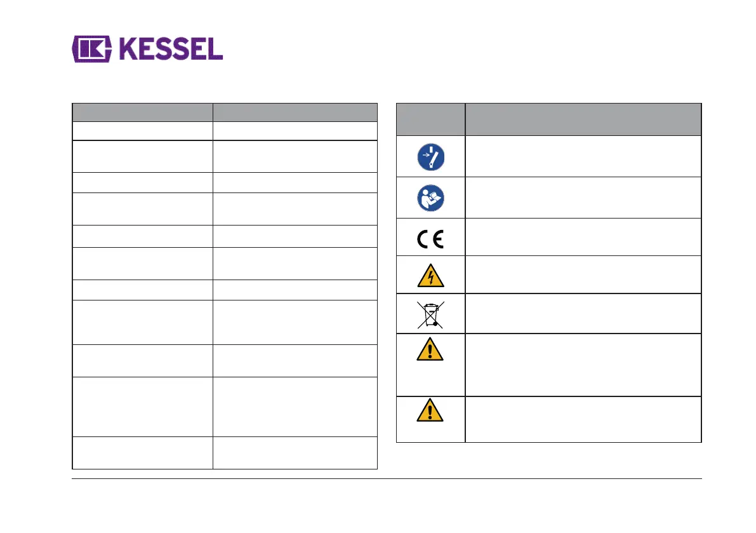Select the last warning triangle in the symbol table
756x533 pixels.
[431, 412]
